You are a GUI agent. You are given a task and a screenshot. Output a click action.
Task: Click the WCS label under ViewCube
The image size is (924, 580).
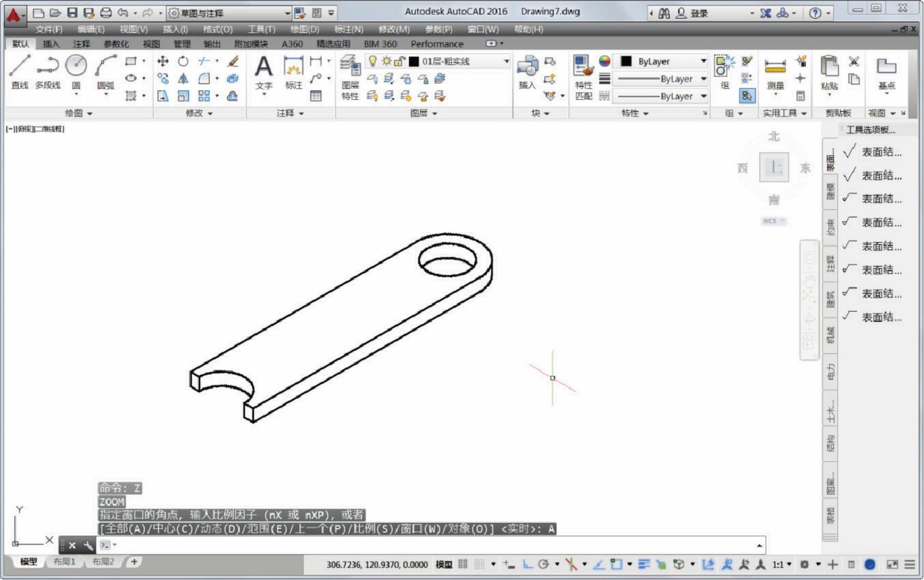(773, 221)
